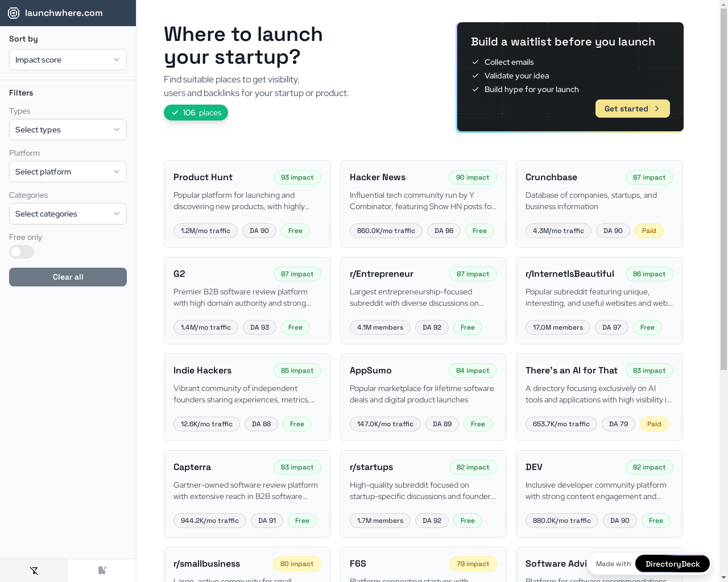Click the DA 79 tag
Image resolution: width=728 pixels, height=582 pixels.
(618, 424)
